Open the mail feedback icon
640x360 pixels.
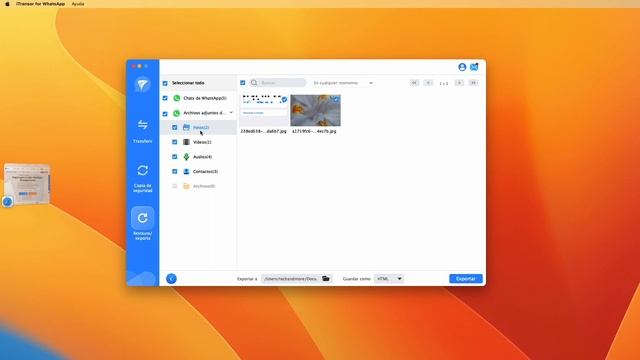tap(474, 67)
